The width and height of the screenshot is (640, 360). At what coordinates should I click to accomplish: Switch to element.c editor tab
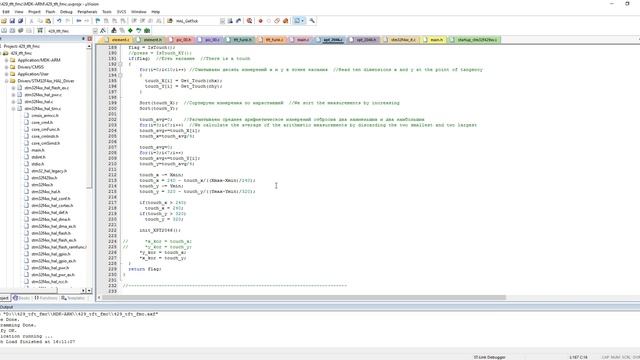(x=117, y=40)
